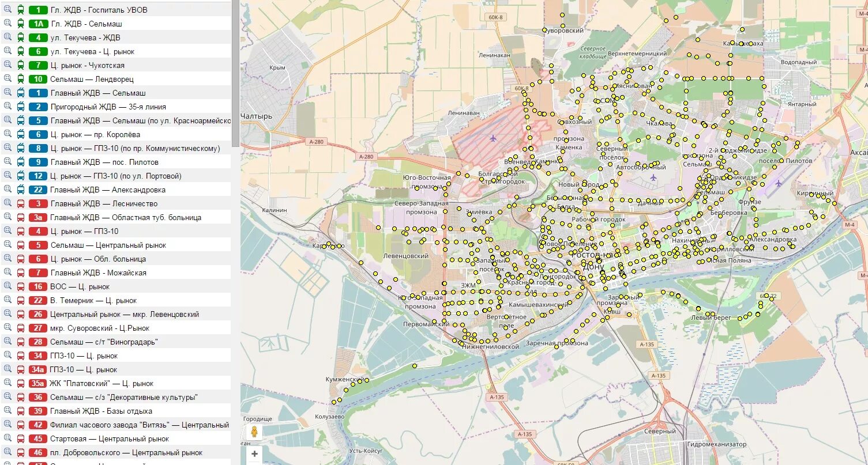The width and height of the screenshot is (868, 465).
Task: Zoom to route ул. Текучева - Ц. рынок
Action: (8, 51)
